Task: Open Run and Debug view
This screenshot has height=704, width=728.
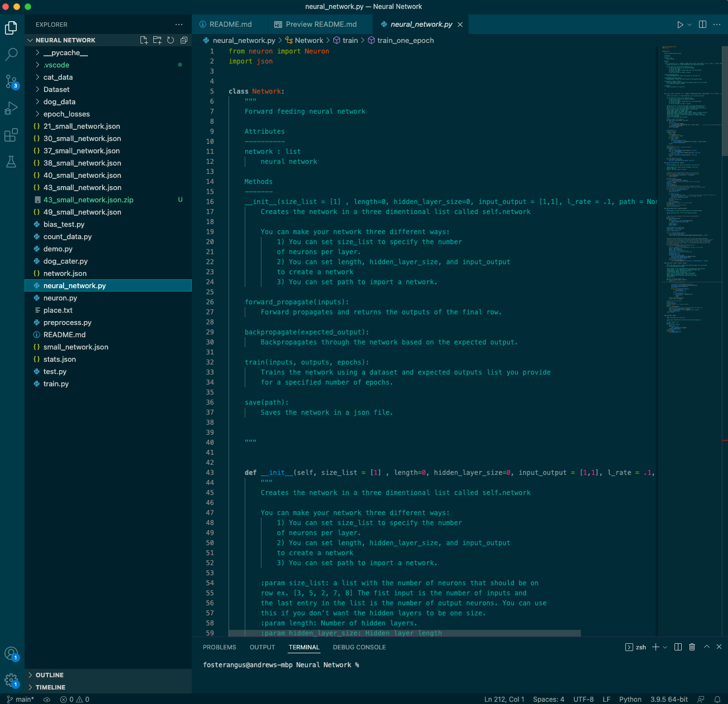Action: point(11,108)
